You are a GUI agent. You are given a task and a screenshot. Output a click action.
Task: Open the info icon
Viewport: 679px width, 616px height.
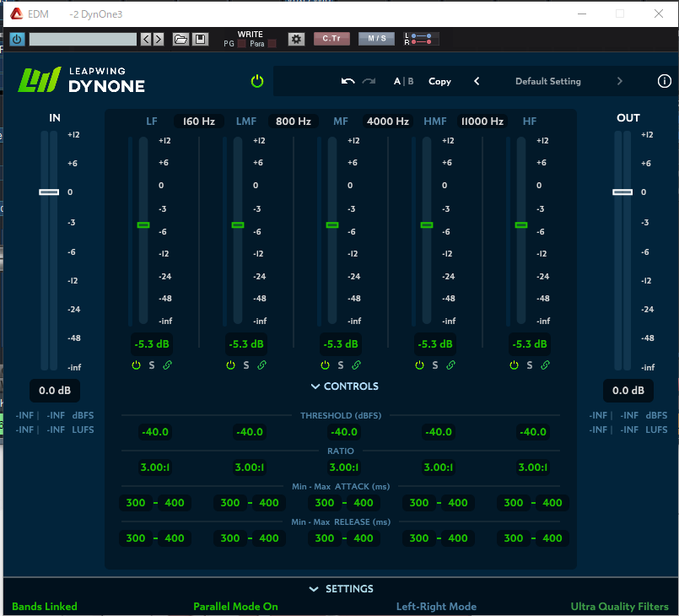[665, 81]
